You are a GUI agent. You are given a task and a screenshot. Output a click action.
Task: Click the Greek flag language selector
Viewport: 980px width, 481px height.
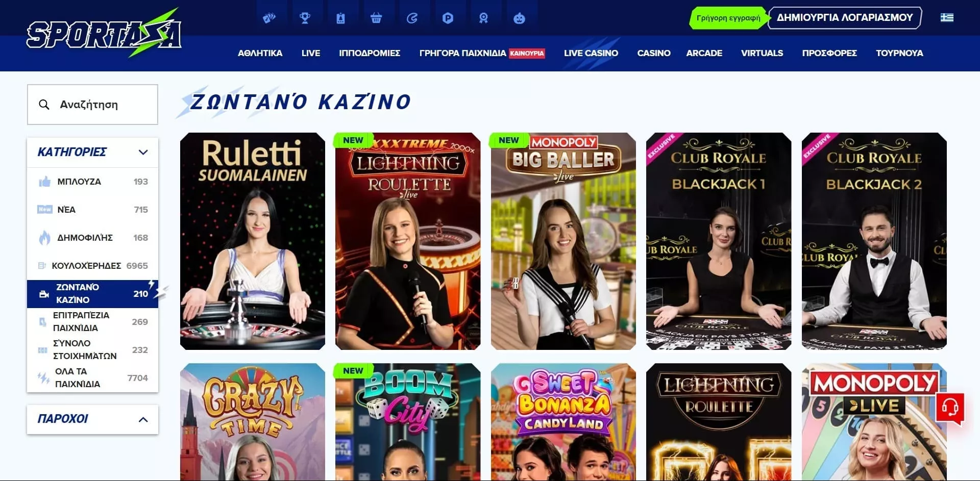tap(947, 17)
